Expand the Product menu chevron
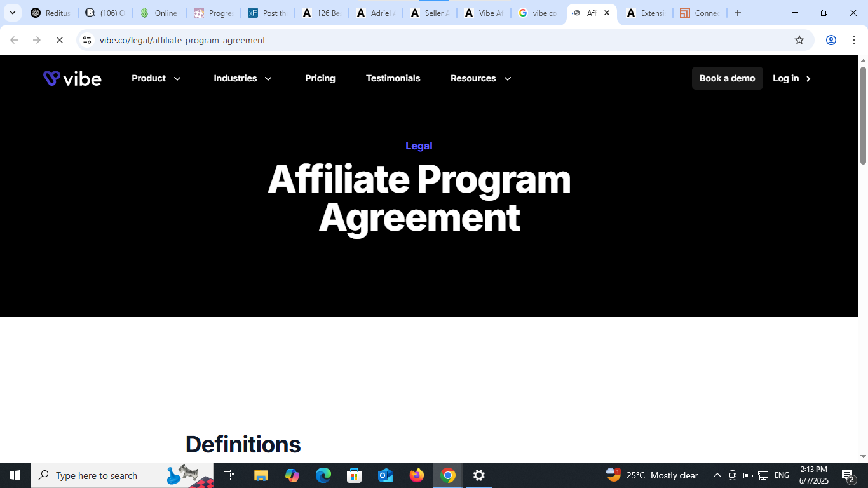This screenshot has height=488, width=868. 177,79
